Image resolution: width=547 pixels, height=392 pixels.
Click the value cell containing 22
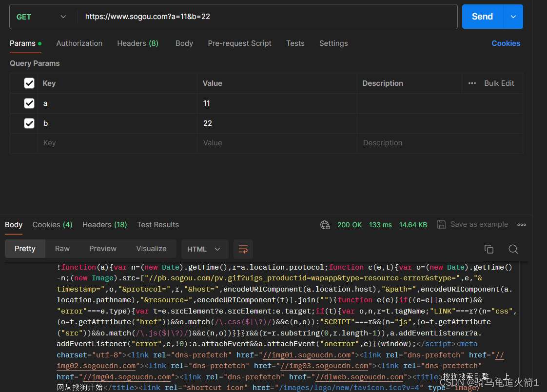pos(277,123)
